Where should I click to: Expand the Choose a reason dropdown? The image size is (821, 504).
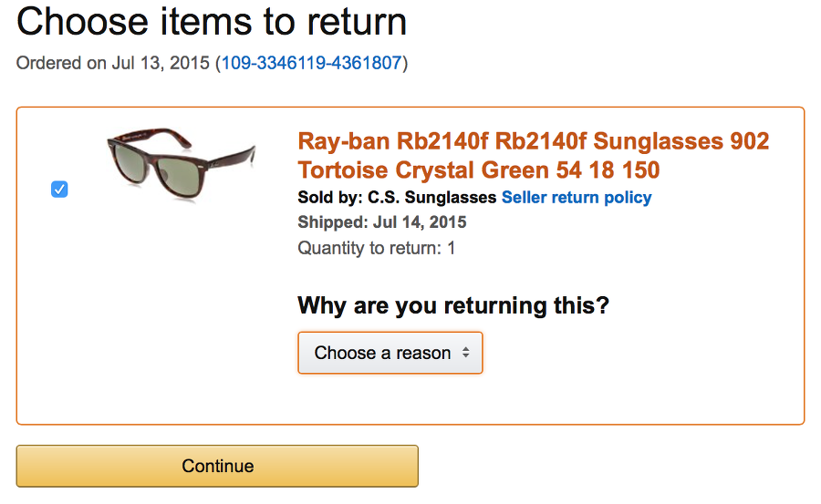coord(390,353)
